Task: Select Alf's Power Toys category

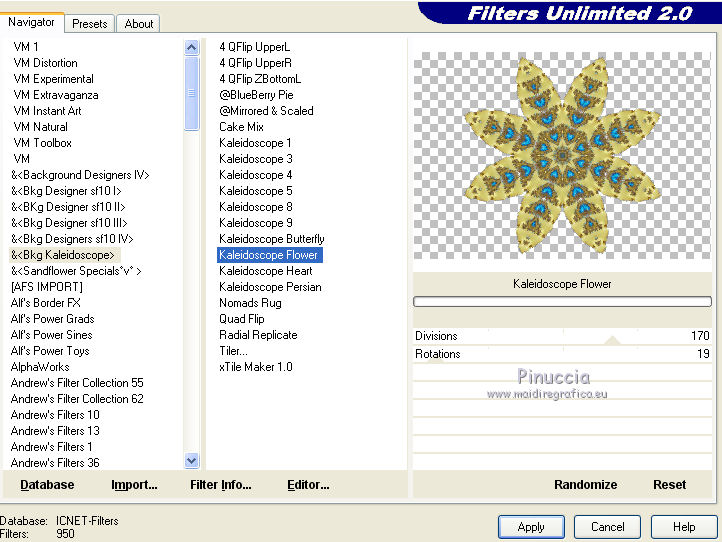Action: 50,351
